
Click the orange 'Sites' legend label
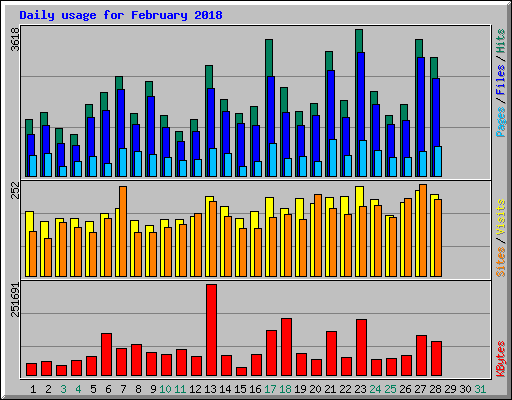(501, 262)
